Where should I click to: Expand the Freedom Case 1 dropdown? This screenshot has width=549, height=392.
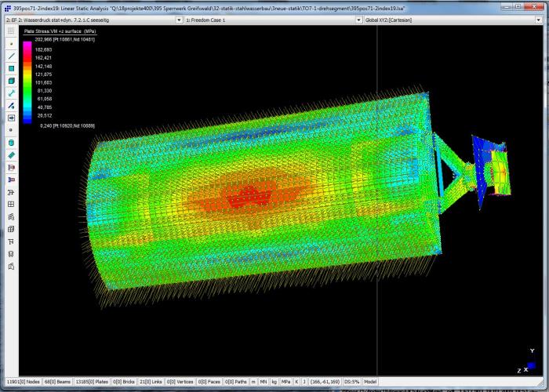pos(261,19)
